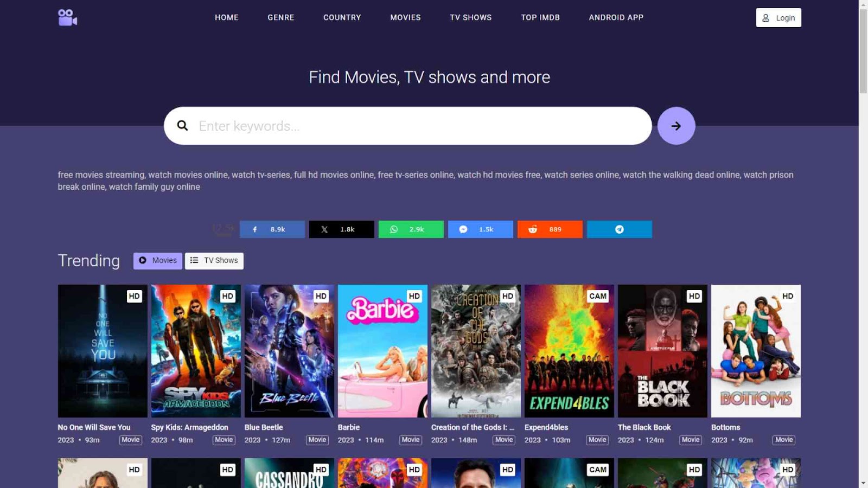868x488 pixels.
Task: Open The Black Book poster
Action: [662, 351]
